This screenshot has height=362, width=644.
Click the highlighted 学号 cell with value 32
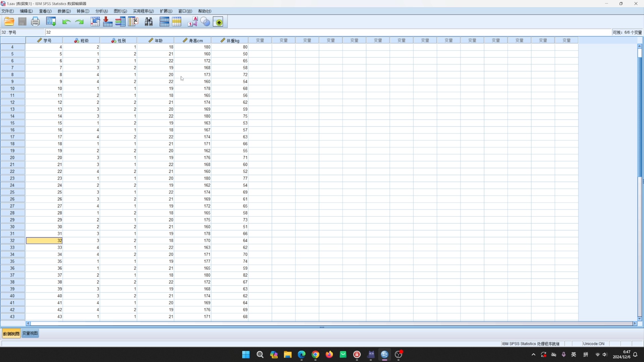pos(44,241)
